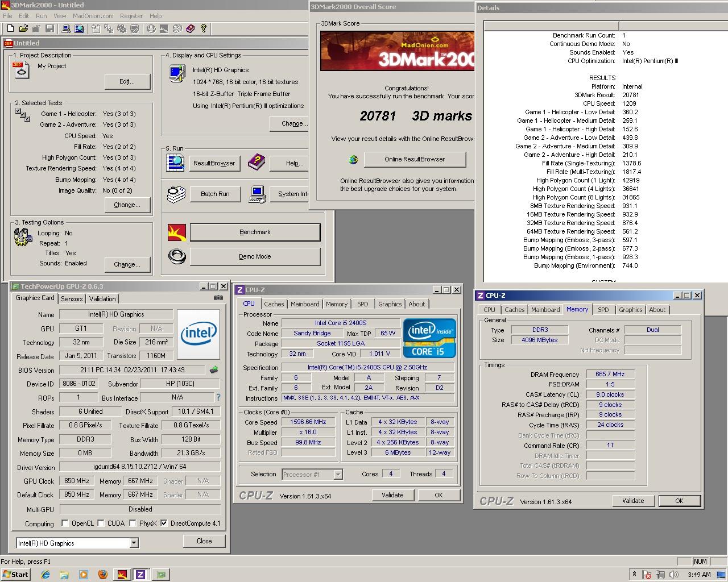Open the File menu
The image size is (728, 582).
(x=7, y=16)
